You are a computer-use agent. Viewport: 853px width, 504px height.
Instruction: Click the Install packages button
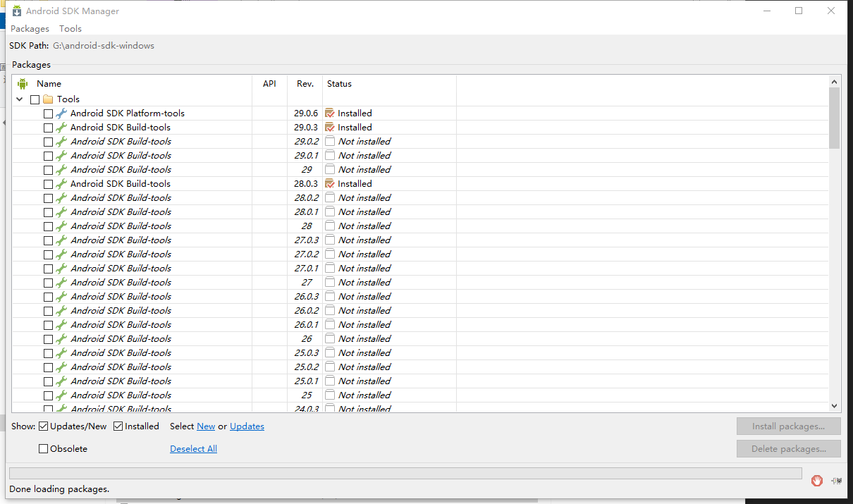pos(789,426)
